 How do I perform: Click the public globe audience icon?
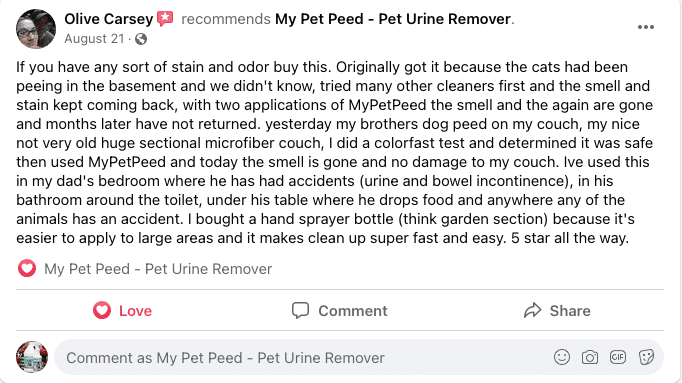141,39
